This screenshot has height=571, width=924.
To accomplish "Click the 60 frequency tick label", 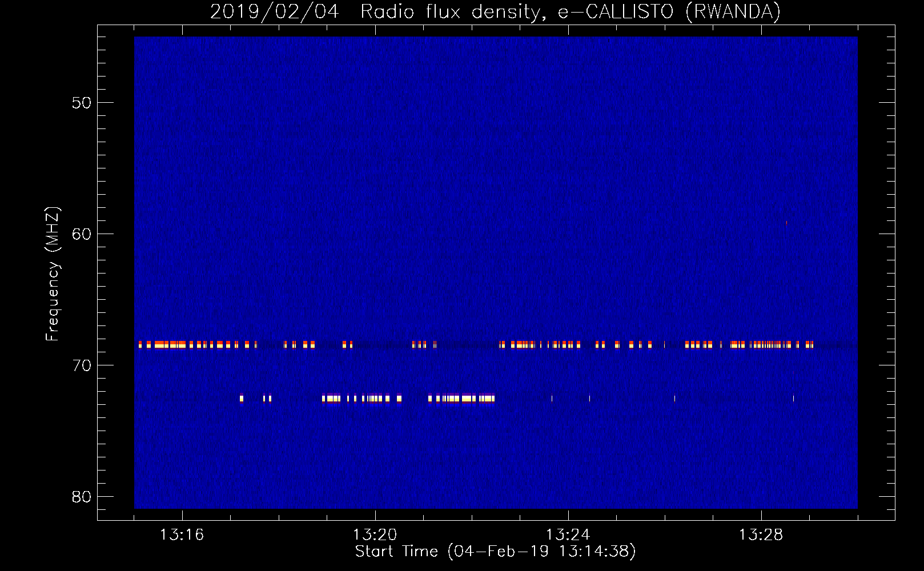I will pos(82,234).
